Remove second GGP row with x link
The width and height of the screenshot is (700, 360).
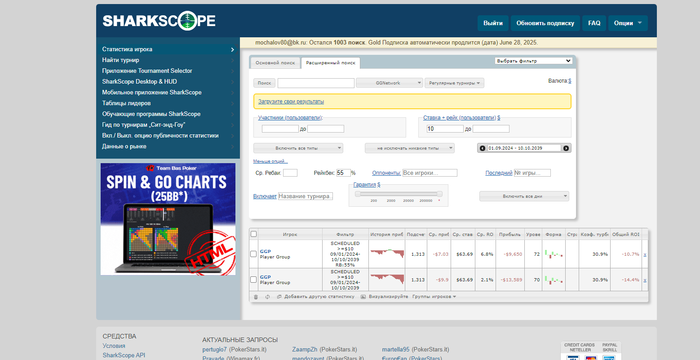pyautogui.click(x=645, y=280)
